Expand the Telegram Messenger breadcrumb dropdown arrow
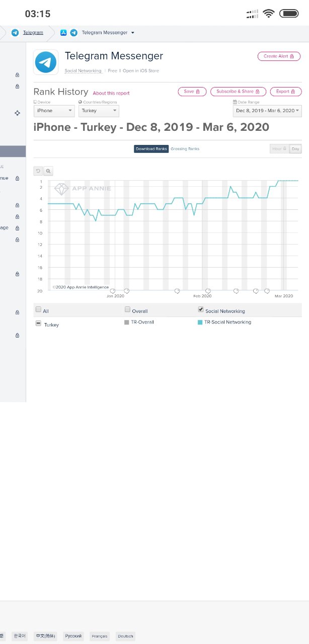309x644 pixels. click(133, 33)
